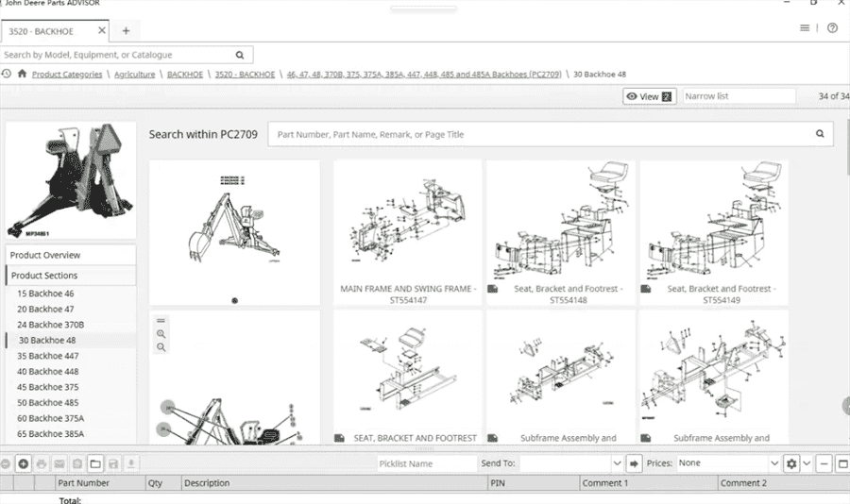Follow BACKHOE breadcrumb link
The width and height of the screenshot is (850, 504).
(x=185, y=75)
